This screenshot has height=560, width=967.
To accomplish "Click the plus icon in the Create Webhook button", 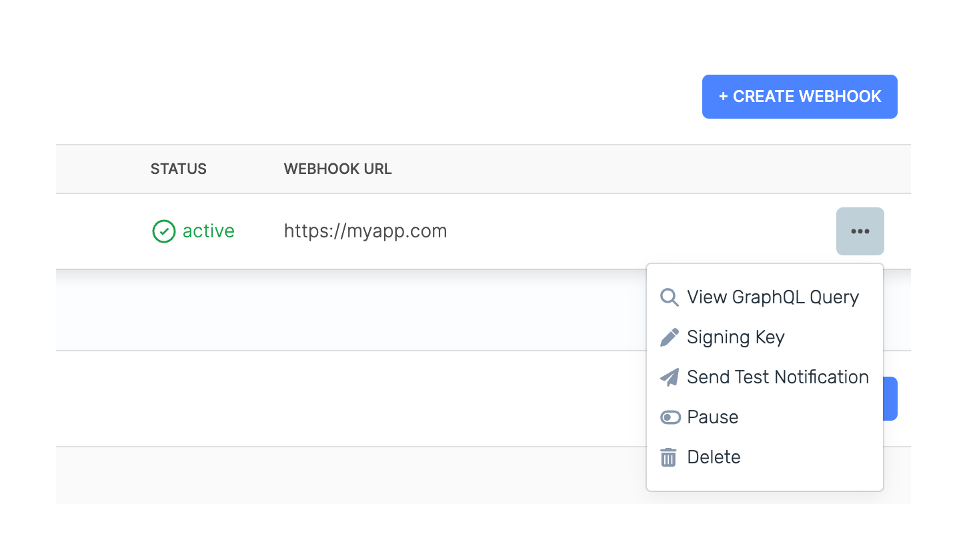I will (x=722, y=97).
